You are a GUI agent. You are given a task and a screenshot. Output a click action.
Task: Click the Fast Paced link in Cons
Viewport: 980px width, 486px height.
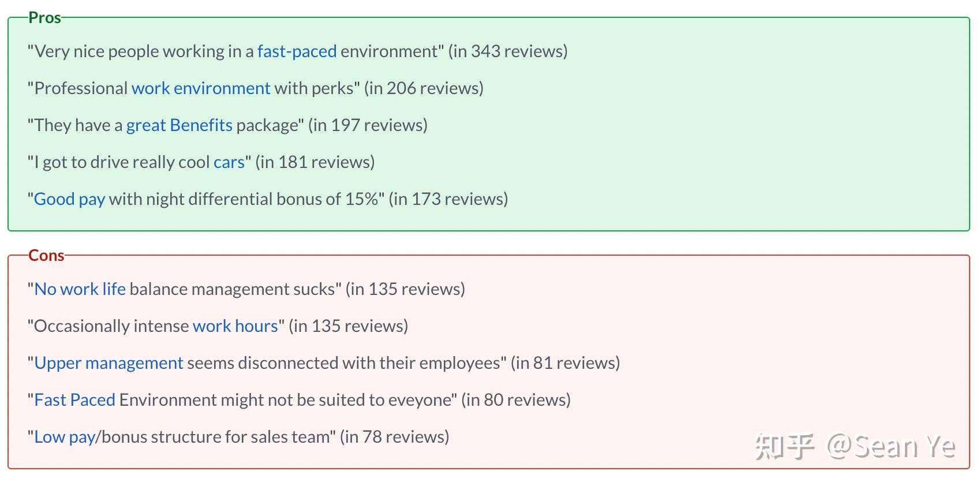(74, 400)
